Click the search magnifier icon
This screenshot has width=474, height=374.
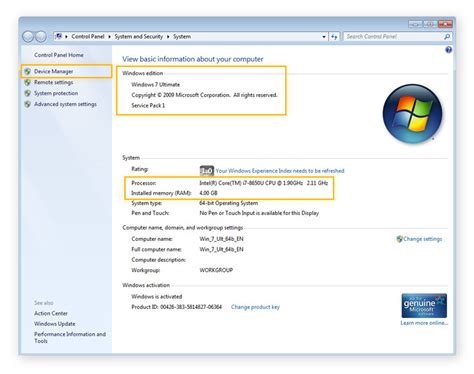(447, 37)
